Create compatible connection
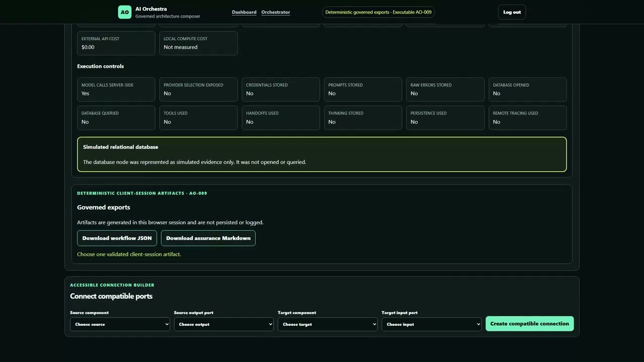 point(529,324)
